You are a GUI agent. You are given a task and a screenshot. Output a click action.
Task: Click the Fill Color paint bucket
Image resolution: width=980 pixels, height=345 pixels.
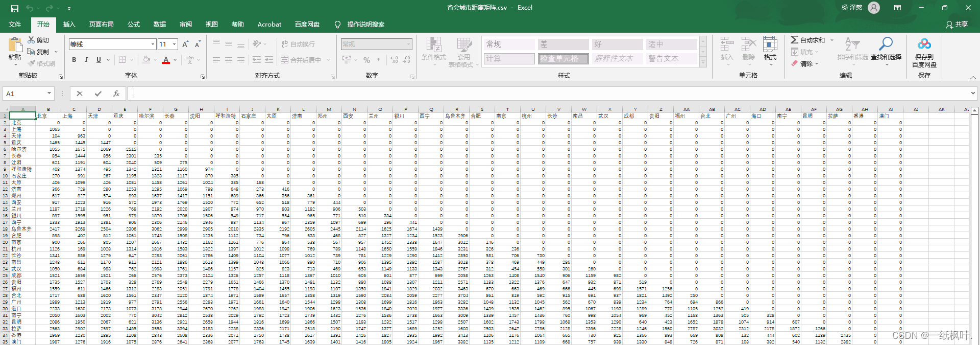[146, 60]
